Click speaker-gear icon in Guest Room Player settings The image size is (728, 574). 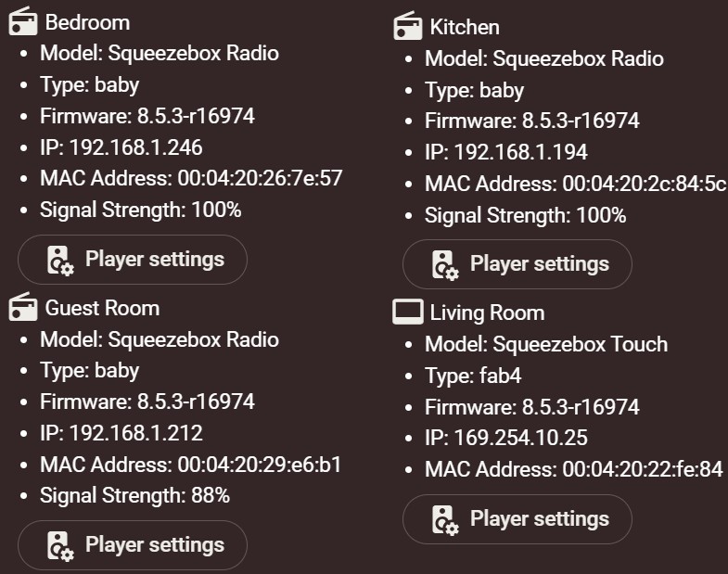click(x=60, y=545)
